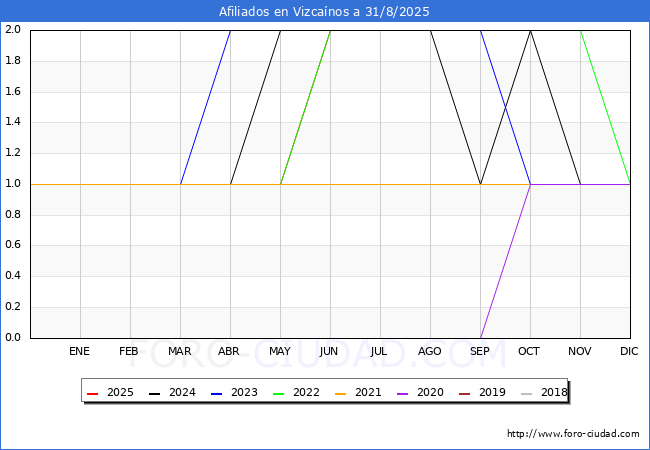Select the 2019 legend label

click(x=492, y=392)
